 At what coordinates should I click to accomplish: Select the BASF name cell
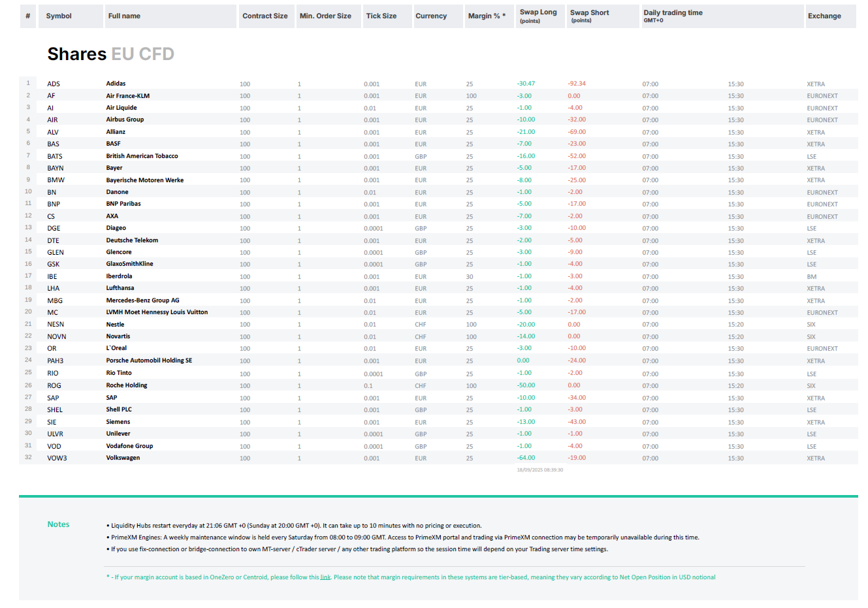point(114,144)
